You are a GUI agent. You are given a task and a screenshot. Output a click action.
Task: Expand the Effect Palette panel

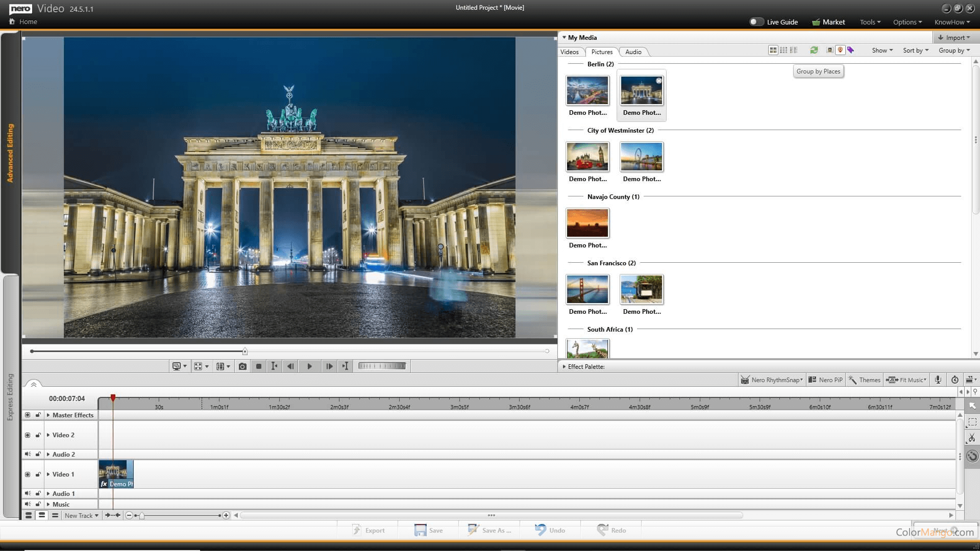564,366
